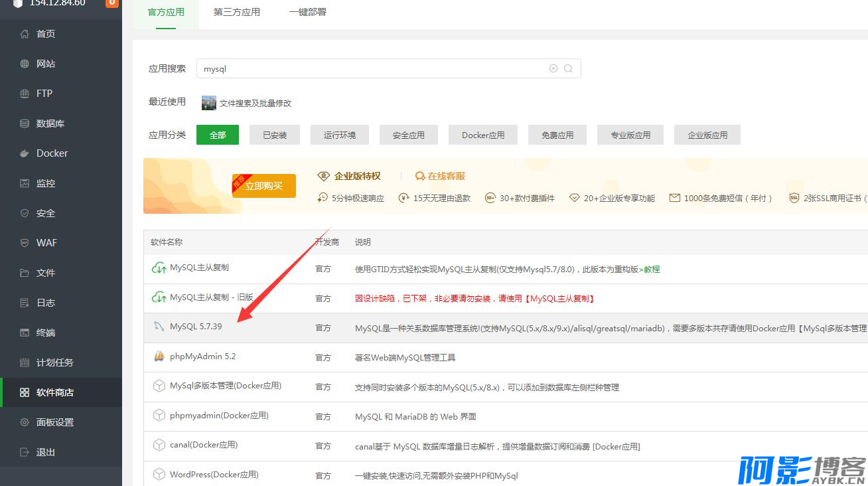Select the canal(Docker应用) name
The width and height of the screenshot is (868, 486).
[204, 445]
